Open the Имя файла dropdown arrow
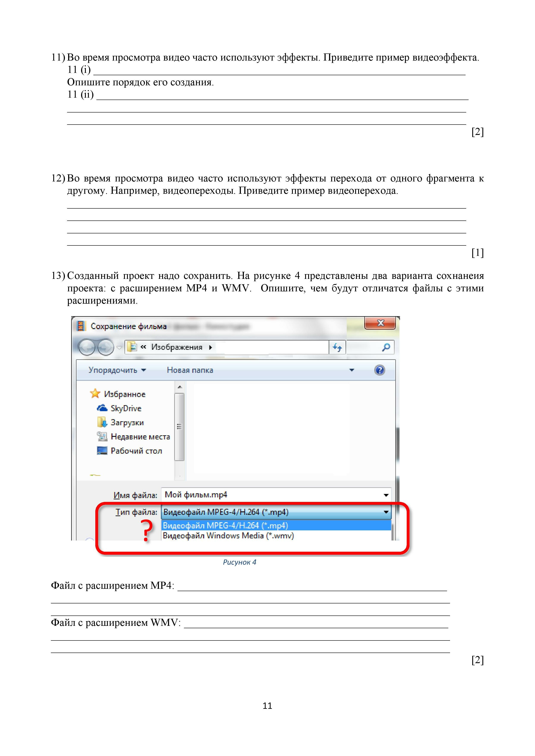 386,495
